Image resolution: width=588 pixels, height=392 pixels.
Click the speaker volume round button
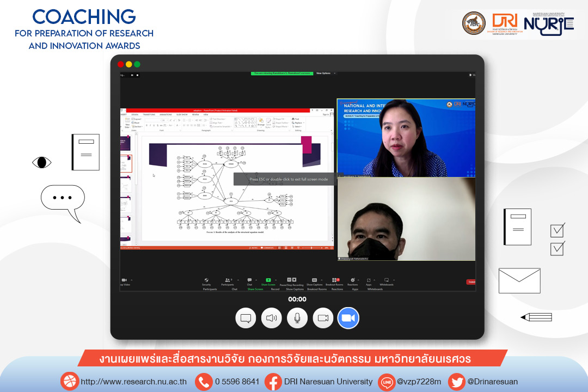(272, 318)
